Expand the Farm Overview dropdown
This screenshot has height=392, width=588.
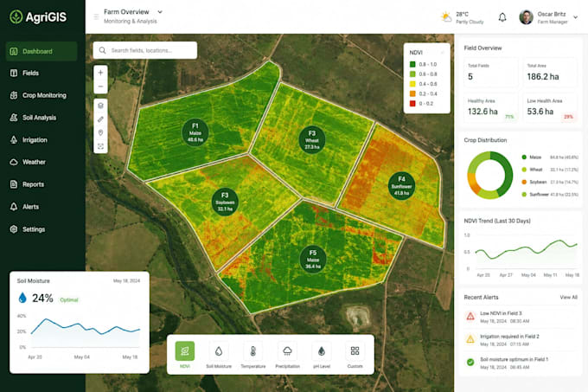[x=160, y=12]
